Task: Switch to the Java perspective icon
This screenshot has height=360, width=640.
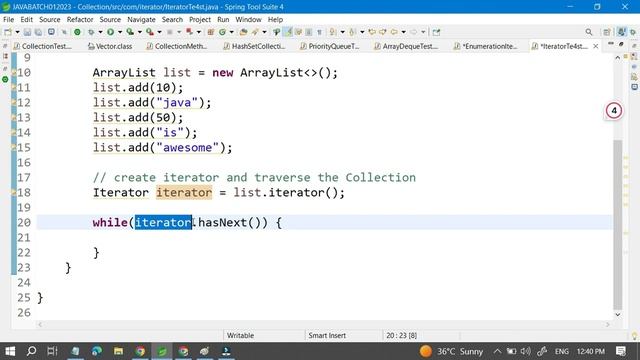Action: 622,32
